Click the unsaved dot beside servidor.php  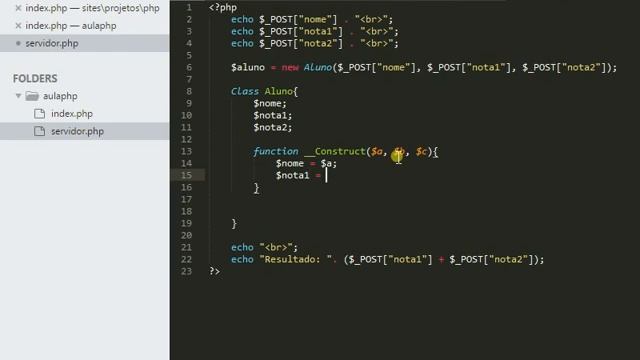(x=18, y=43)
